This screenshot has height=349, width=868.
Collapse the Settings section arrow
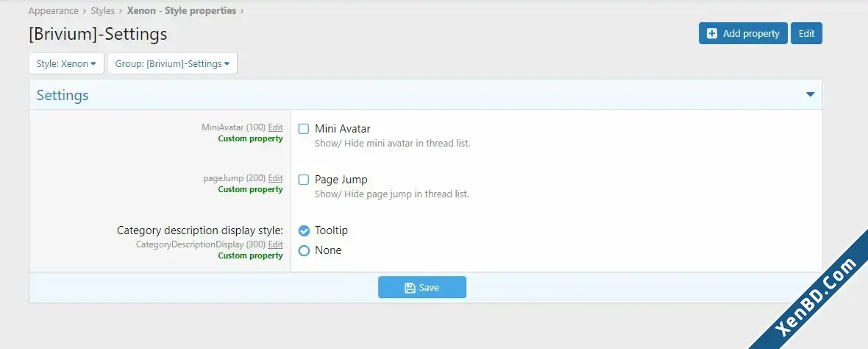[x=811, y=95]
